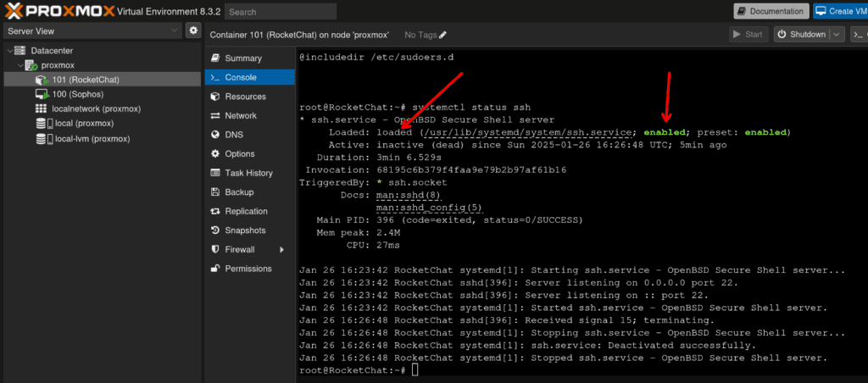Expand the Shutdown button dropdown arrow
The width and height of the screenshot is (868, 383).
[x=837, y=35]
